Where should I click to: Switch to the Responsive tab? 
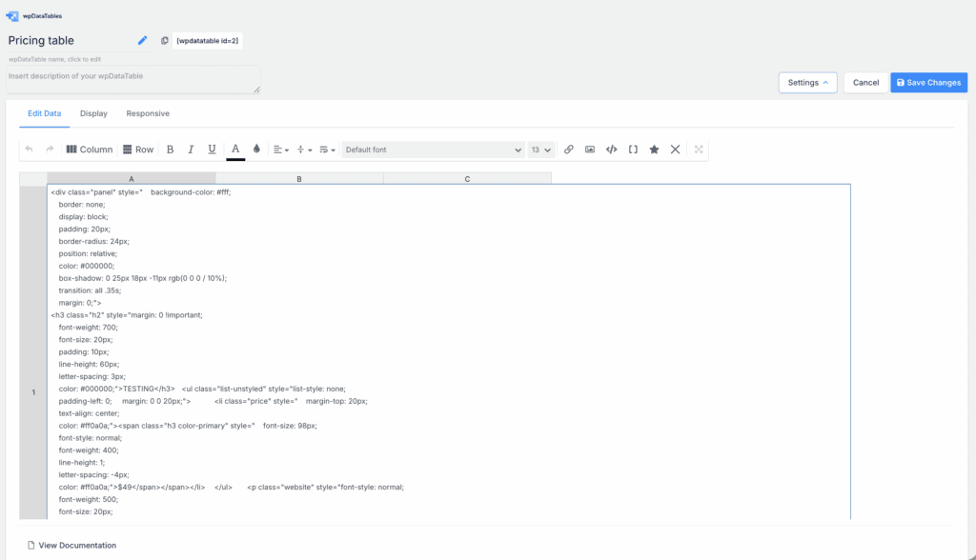point(148,113)
